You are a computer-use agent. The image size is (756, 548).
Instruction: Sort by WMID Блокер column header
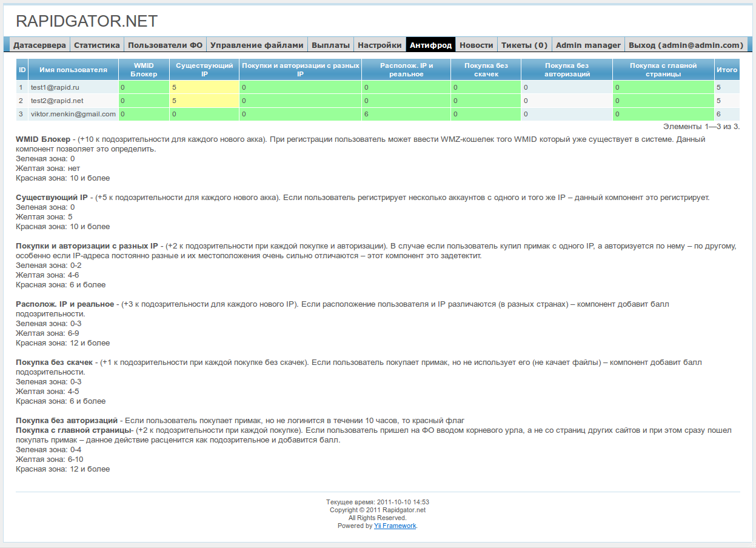point(144,70)
